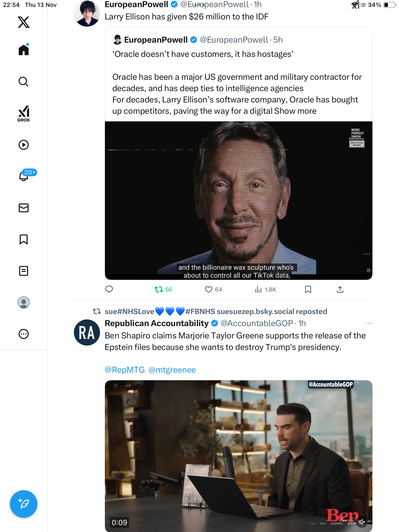399x532 pixels.
Task: Open Notifications with 20+ badge
Action: tap(24, 176)
